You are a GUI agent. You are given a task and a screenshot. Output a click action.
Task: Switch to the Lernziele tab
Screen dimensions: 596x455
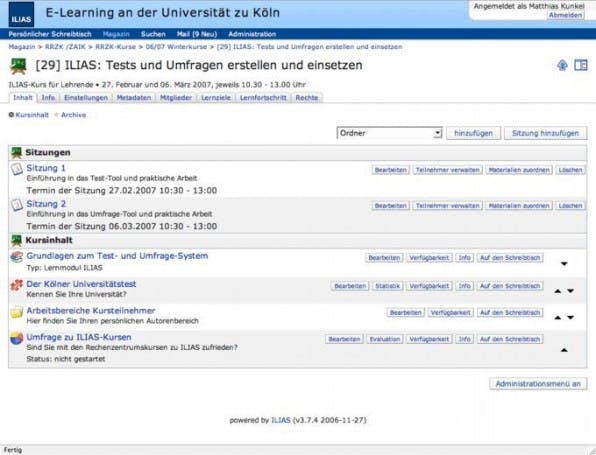pyautogui.click(x=216, y=98)
